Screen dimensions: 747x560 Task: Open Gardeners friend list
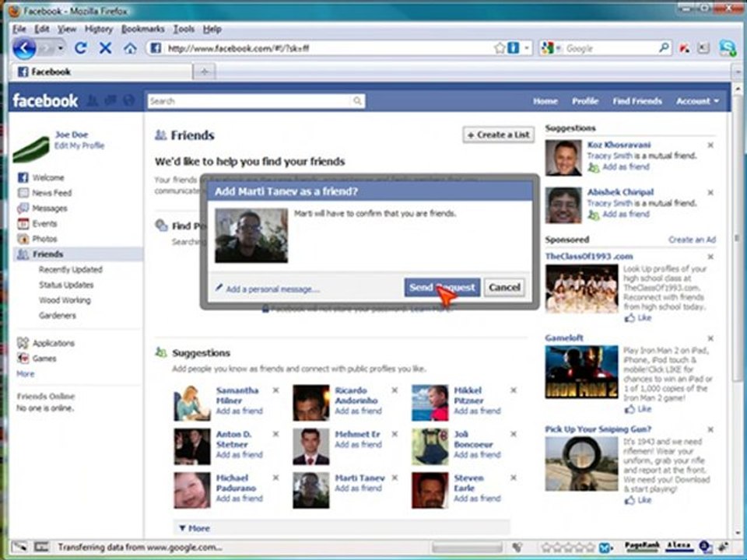coord(57,315)
